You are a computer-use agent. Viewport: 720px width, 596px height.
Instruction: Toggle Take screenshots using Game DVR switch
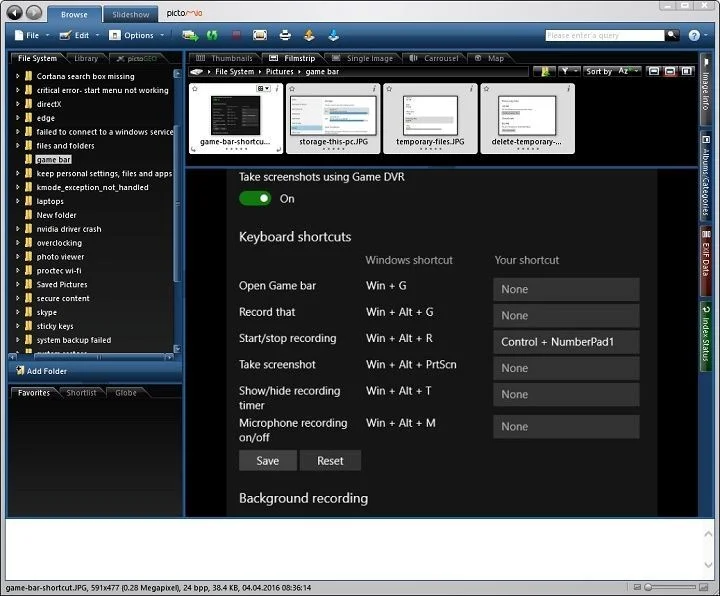255,198
